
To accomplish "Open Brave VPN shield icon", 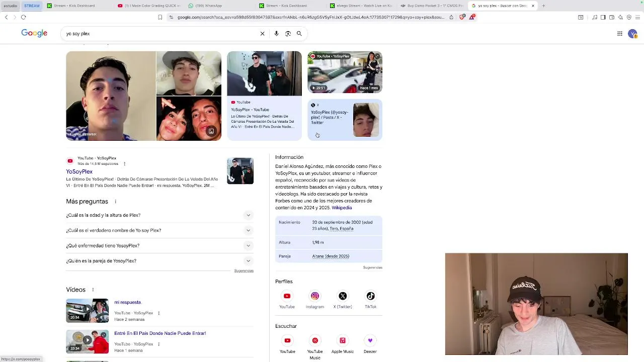I will 629,17.
